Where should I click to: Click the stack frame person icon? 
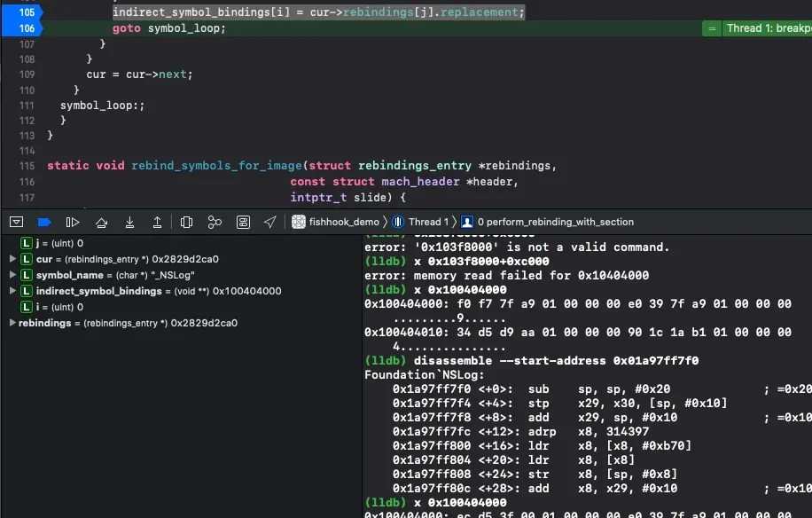click(x=466, y=223)
